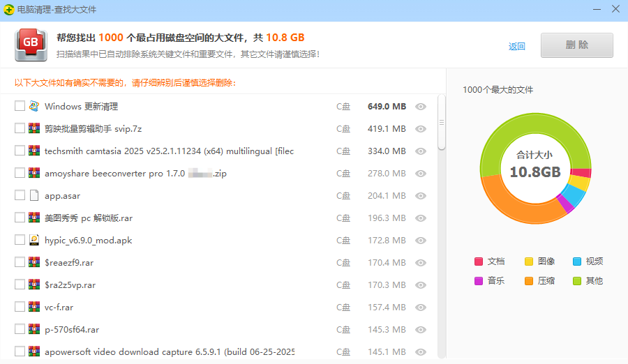Click the app.asar blank file icon
This screenshot has width=628, height=364.
34,196
